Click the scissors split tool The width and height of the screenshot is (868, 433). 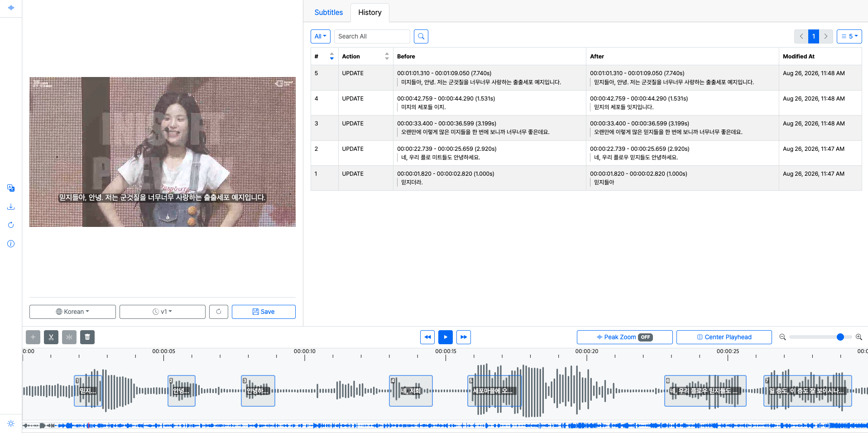click(51, 337)
